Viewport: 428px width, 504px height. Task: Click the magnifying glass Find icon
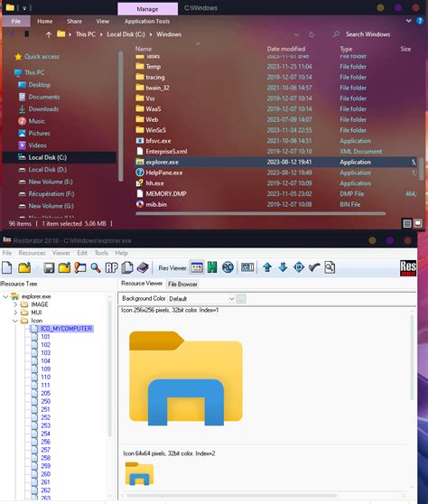96,267
